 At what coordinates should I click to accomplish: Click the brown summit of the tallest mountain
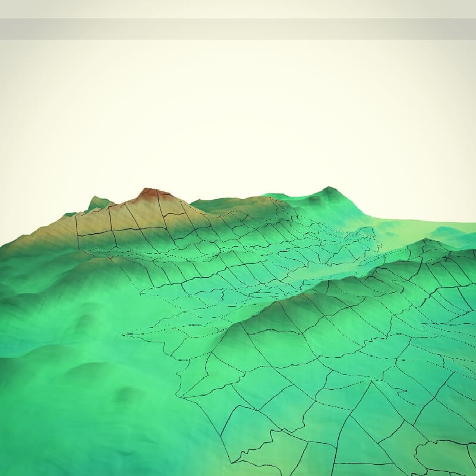pos(152,193)
